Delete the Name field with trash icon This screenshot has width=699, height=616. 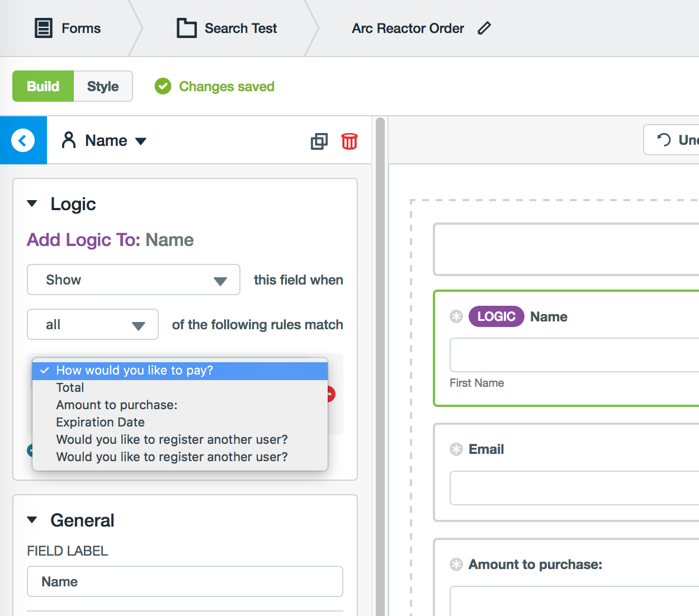pos(349,141)
